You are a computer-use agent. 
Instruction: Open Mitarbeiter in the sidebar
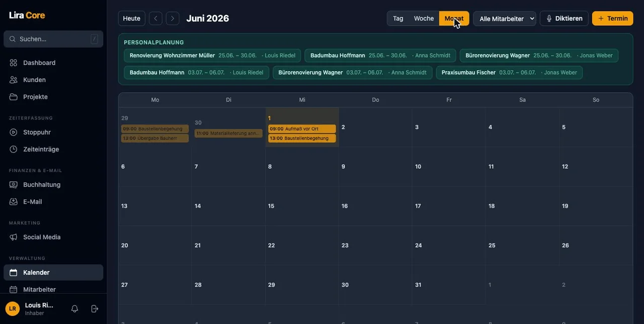tap(53, 289)
